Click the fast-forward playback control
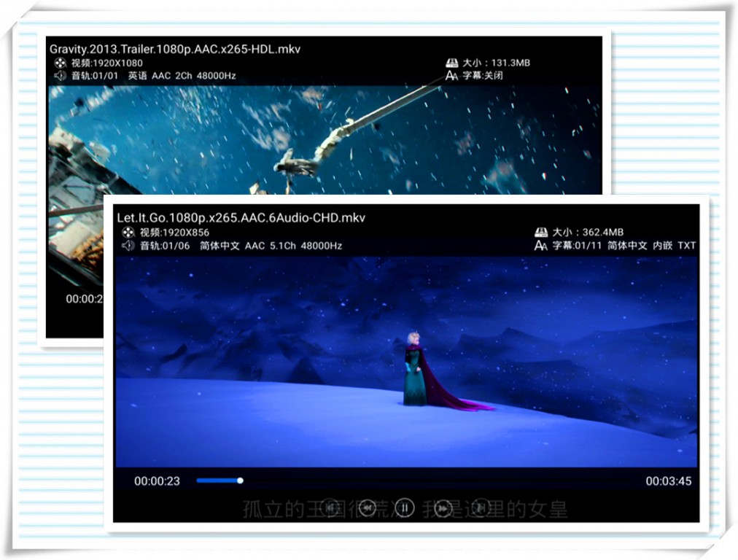The width and height of the screenshot is (738, 560). tap(443, 505)
